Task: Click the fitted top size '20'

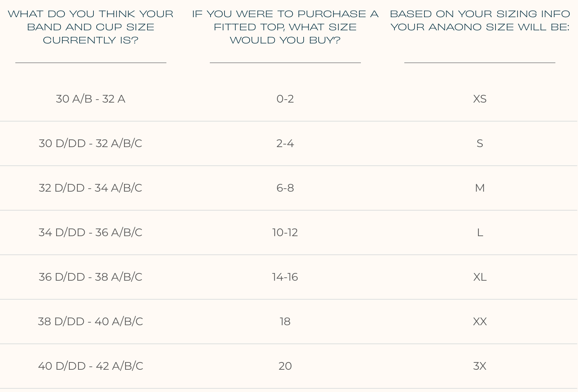Action: pos(285,366)
